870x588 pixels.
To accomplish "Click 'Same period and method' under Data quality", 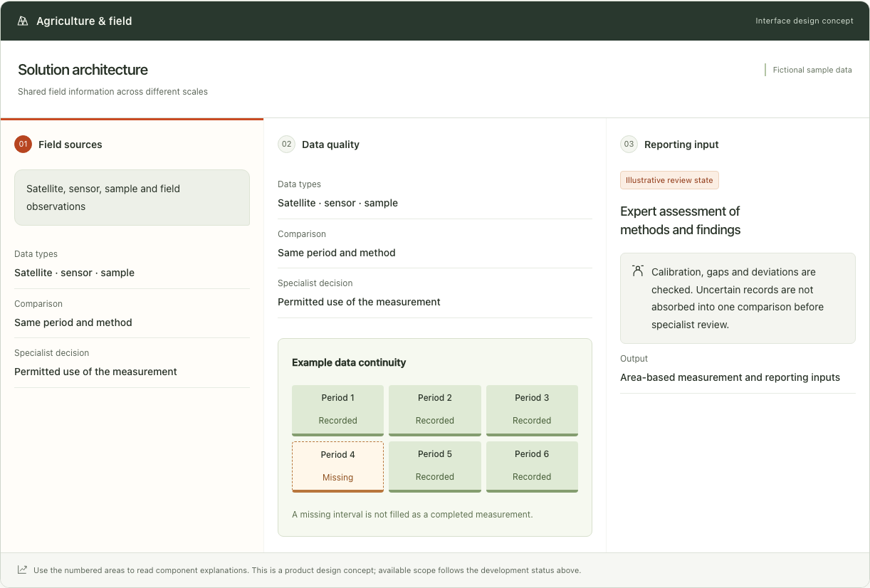I will coord(337,253).
